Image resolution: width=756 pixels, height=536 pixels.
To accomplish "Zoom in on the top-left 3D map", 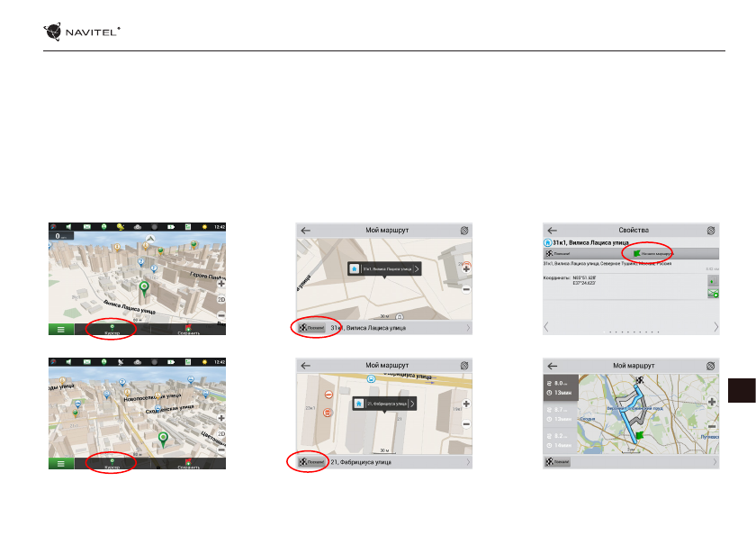I will [x=221, y=284].
